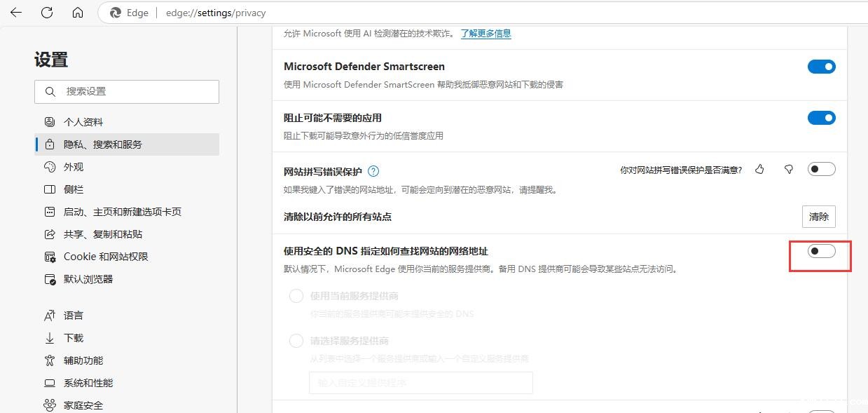Turn off the 阻止可能不需要的应用 toggle
Screen dimensions: 868x413
822,118
